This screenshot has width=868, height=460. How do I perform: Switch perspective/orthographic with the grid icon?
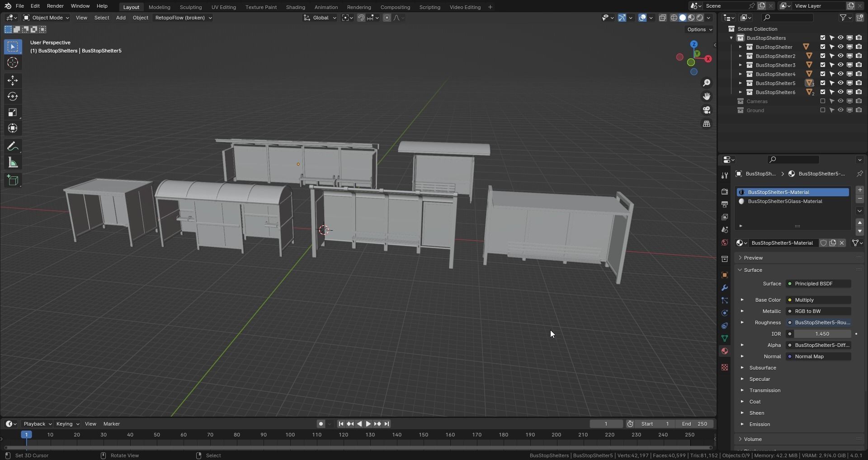click(707, 123)
